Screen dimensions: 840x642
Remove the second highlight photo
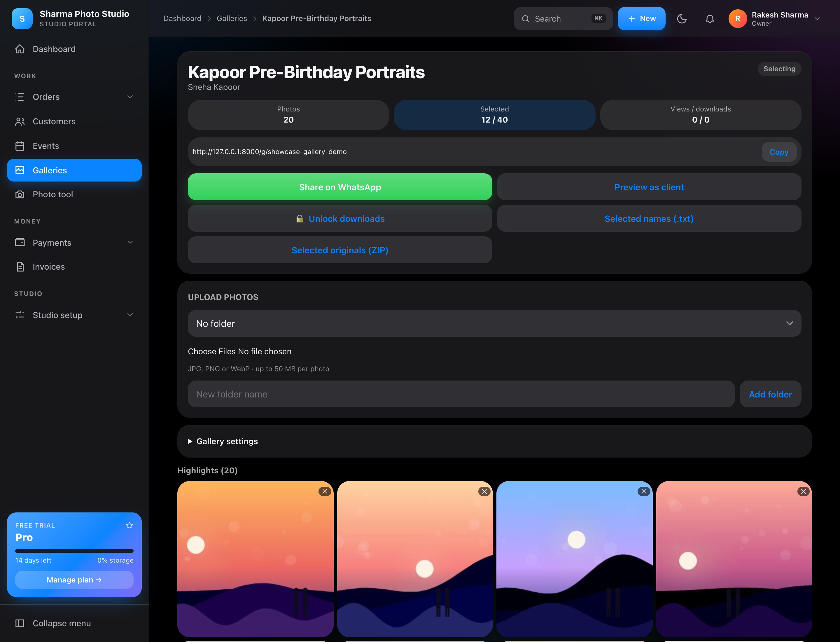point(484,491)
